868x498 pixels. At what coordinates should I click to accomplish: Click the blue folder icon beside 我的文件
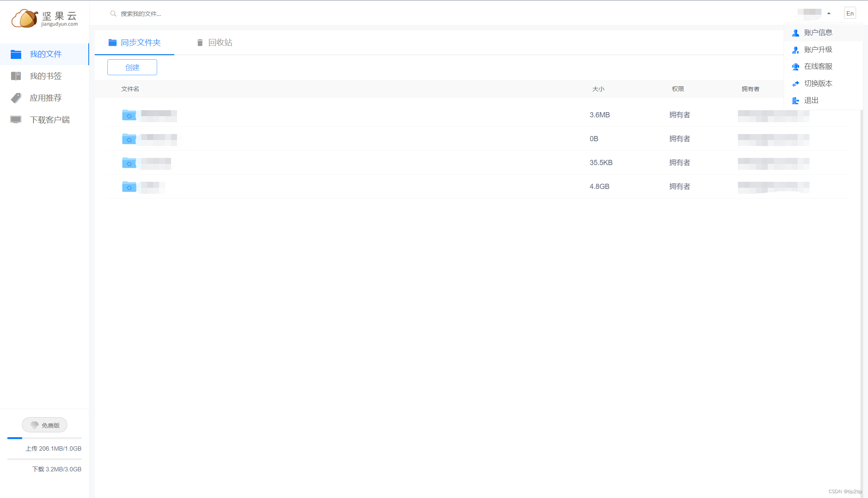coord(16,54)
